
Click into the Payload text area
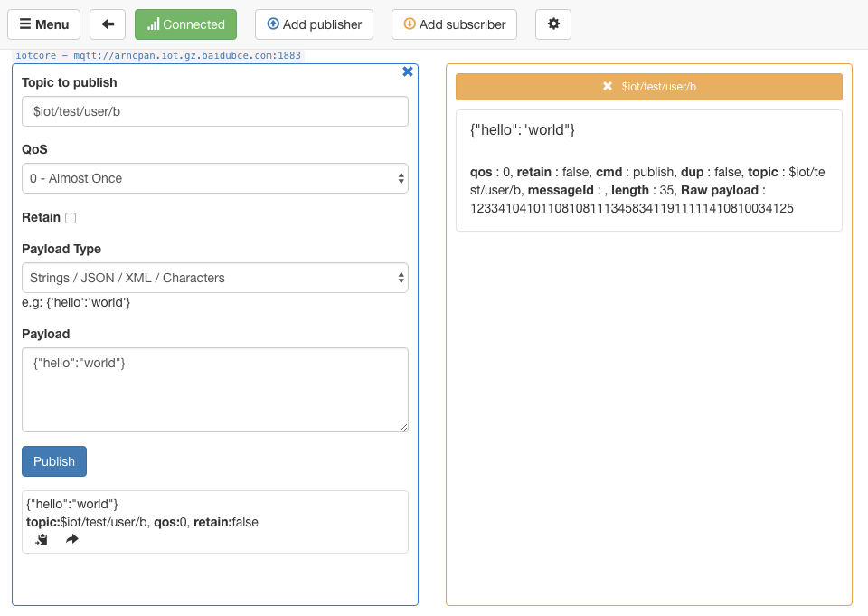[215, 390]
